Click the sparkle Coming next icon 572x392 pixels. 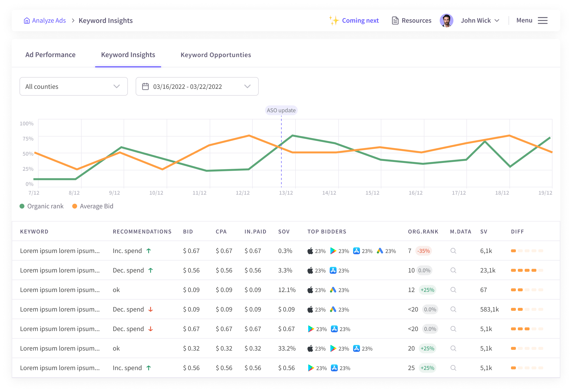pyautogui.click(x=334, y=20)
